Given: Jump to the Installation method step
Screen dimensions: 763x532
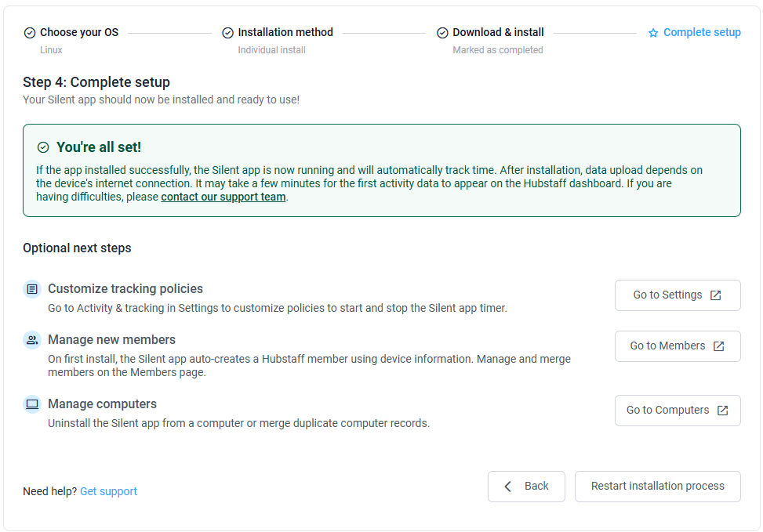Looking at the screenshot, I should point(285,33).
